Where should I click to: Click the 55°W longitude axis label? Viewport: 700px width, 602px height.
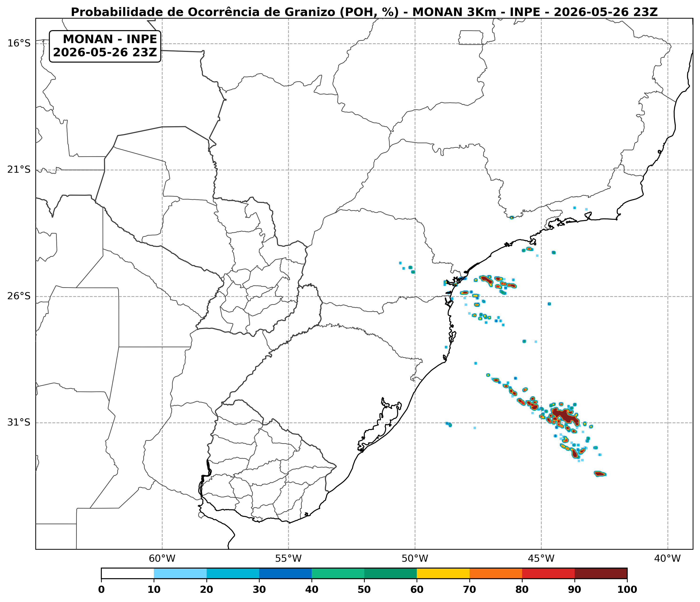point(289,558)
